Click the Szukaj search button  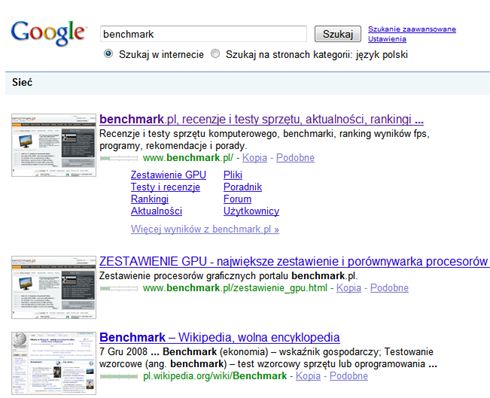[x=337, y=34]
